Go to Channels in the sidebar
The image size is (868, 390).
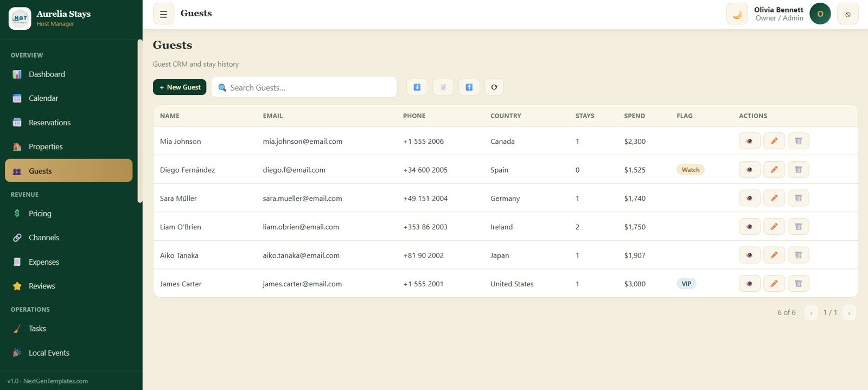tap(68, 238)
